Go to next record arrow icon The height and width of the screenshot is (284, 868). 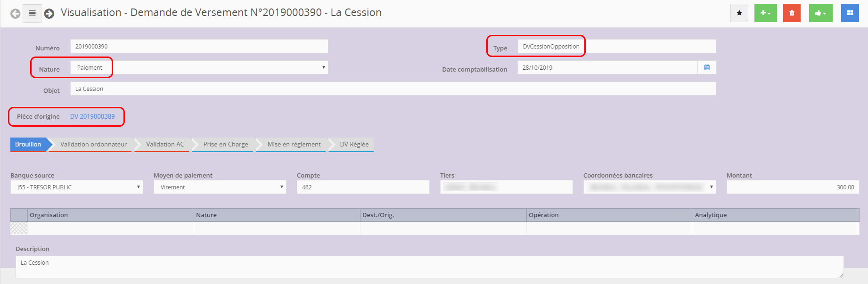point(49,14)
